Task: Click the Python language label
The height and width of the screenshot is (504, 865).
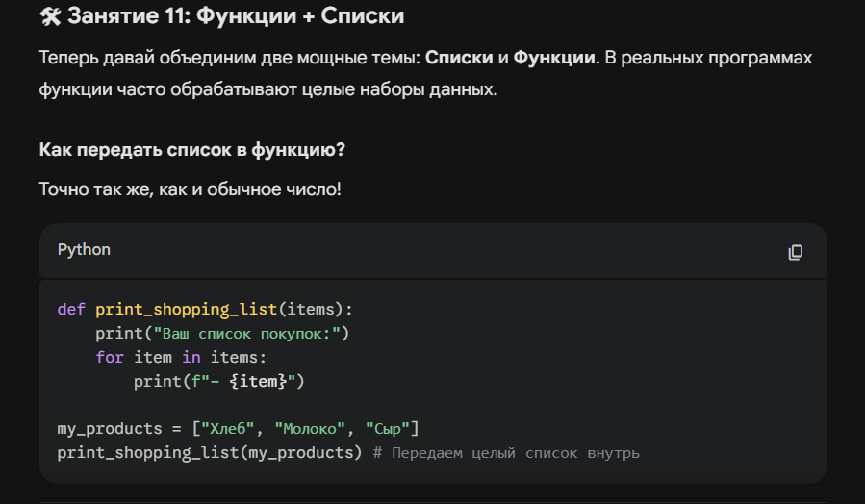Action: coord(84,250)
